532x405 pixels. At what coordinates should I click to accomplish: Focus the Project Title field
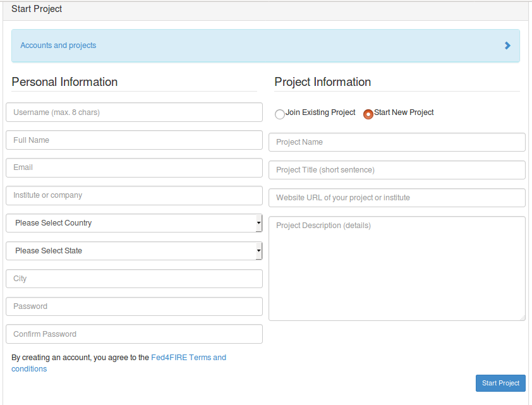[x=397, y=170]
